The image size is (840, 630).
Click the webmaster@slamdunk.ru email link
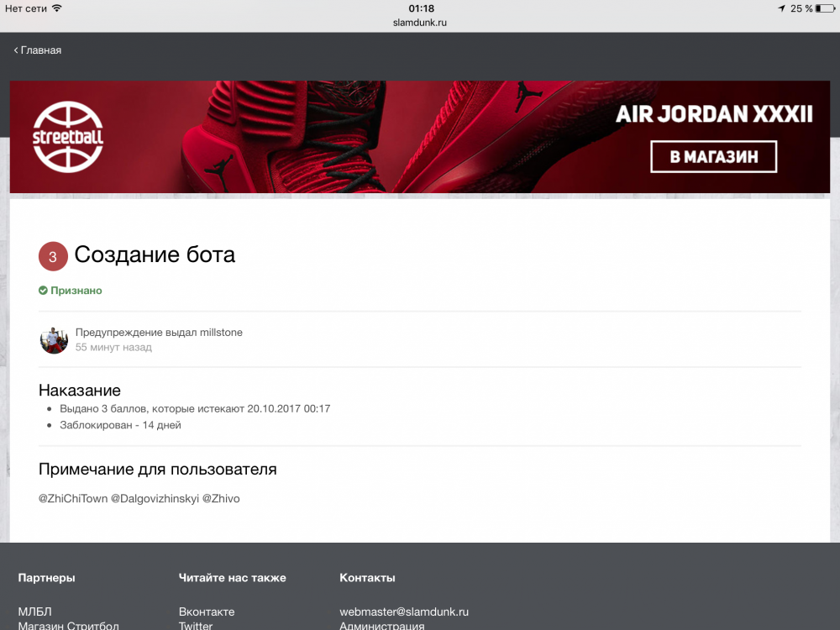tap(404, 612)
